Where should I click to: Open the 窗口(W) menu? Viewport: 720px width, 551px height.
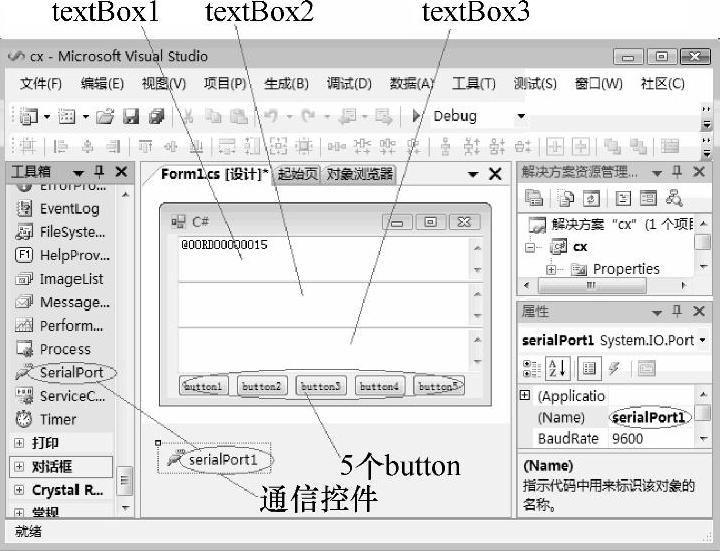tap(598, 84)
